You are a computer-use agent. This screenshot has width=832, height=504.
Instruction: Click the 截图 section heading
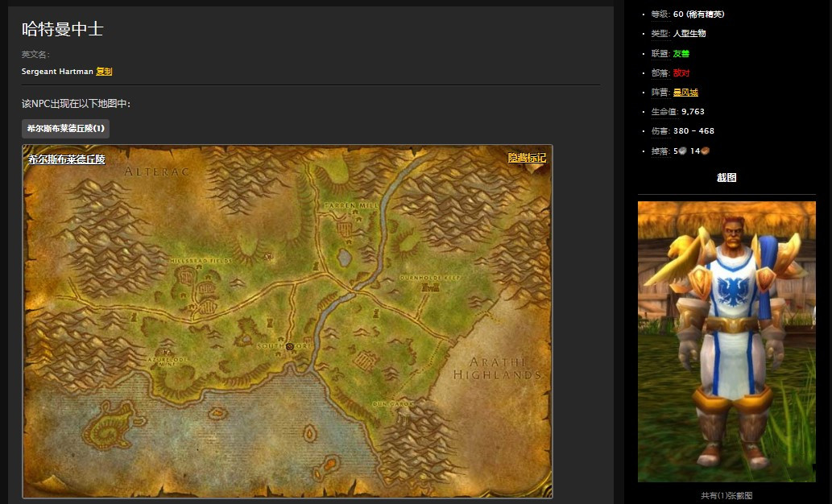click(x=726, y=178)
